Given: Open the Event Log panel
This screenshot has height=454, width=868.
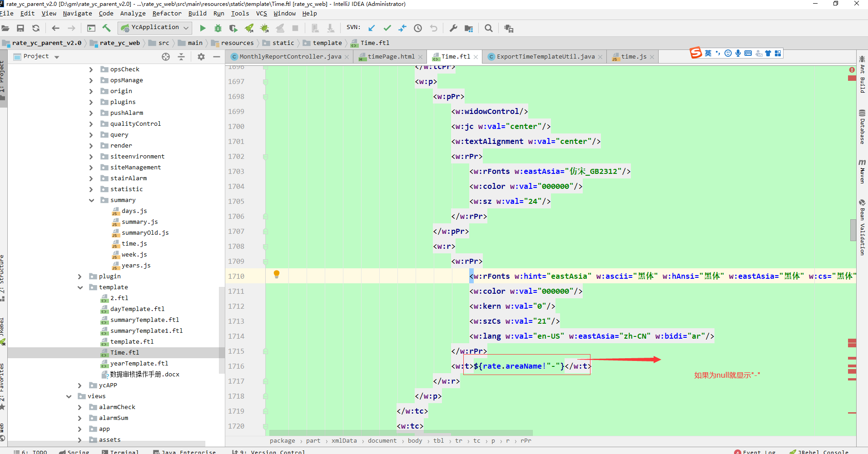Looking at the screenshot, I should [755, 452].
